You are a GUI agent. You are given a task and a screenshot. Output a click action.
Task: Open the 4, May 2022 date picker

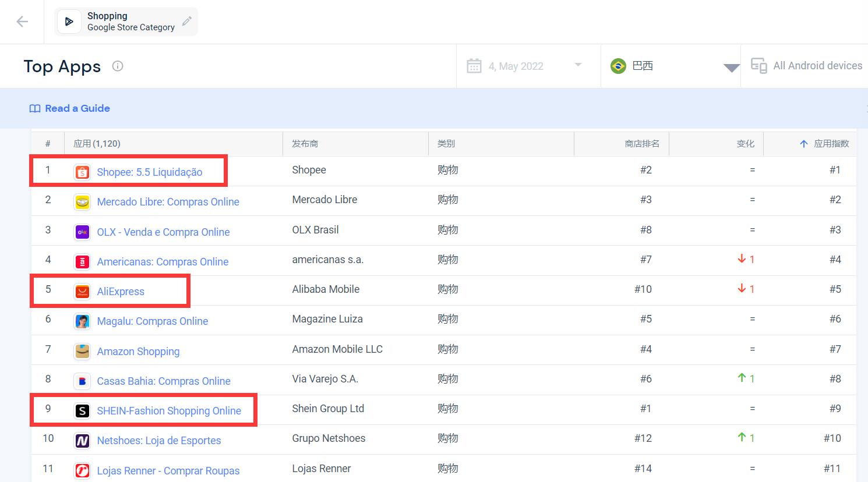point(524,66)
